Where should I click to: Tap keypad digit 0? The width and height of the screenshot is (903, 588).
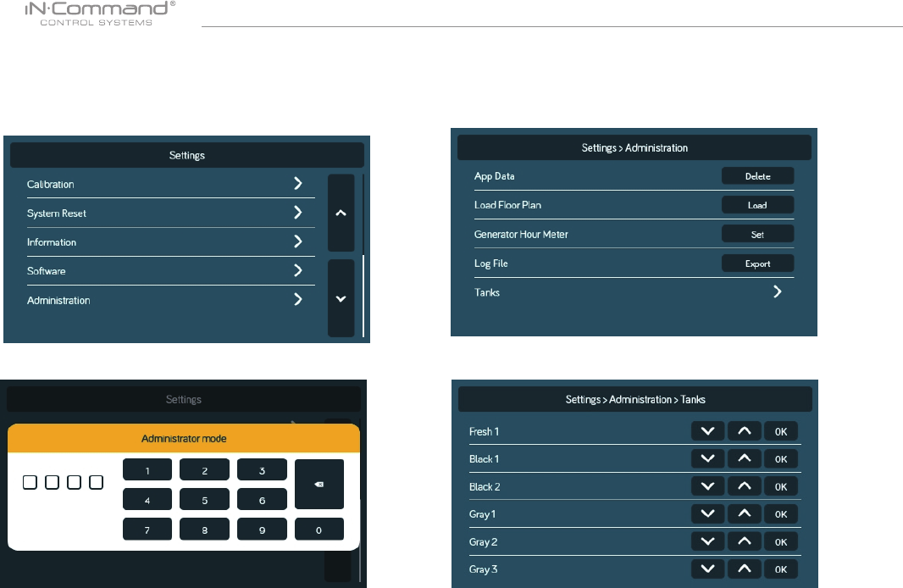319,530
